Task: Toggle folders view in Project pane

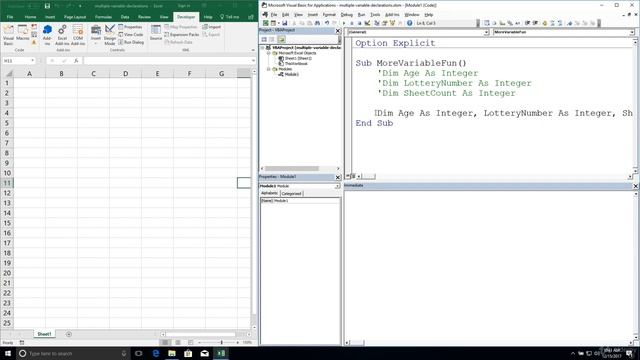Action: pos(281,39)
